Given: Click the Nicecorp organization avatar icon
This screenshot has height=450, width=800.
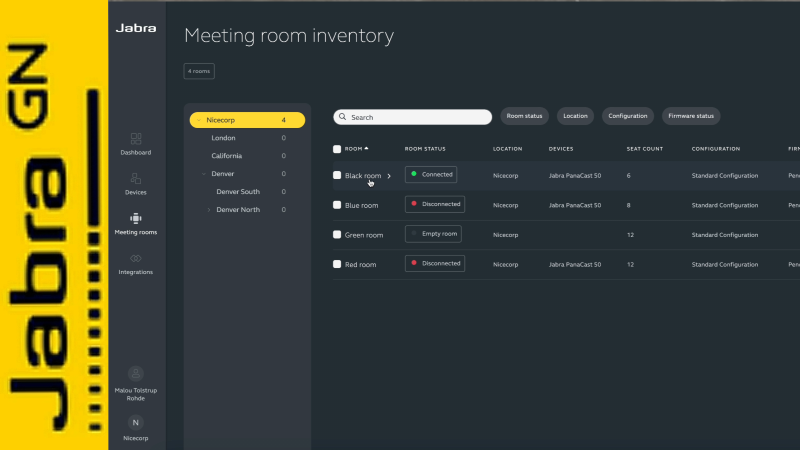Looking at the screenshot, I should point(136,422).
